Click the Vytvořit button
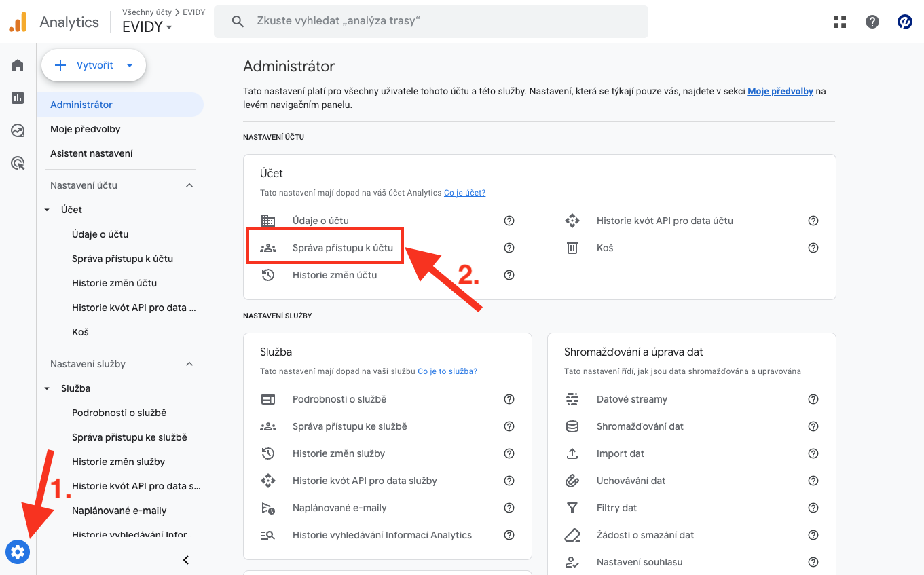This screenshot has width=924, height=575. (x=94, y=65)
